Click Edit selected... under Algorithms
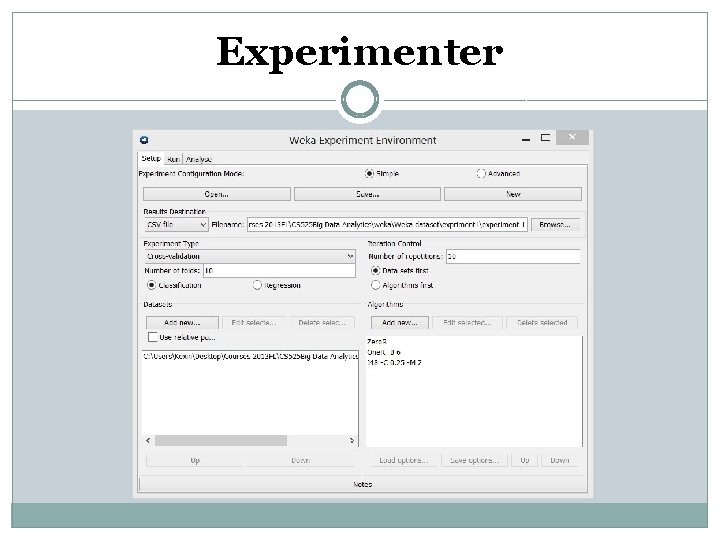Image resolution: width=720 pixels, height=540 pixels. coord(467,323)
